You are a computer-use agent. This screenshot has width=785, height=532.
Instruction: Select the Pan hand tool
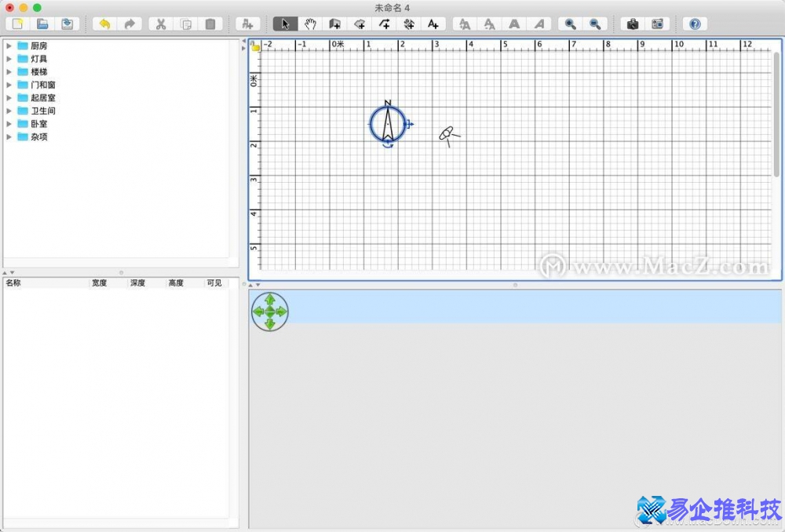coord(310,24)
